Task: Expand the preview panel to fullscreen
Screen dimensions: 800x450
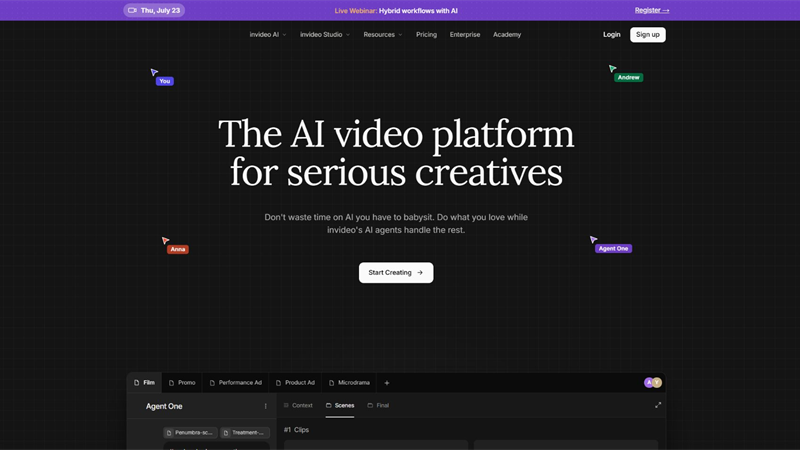Action: pos(658,405)
